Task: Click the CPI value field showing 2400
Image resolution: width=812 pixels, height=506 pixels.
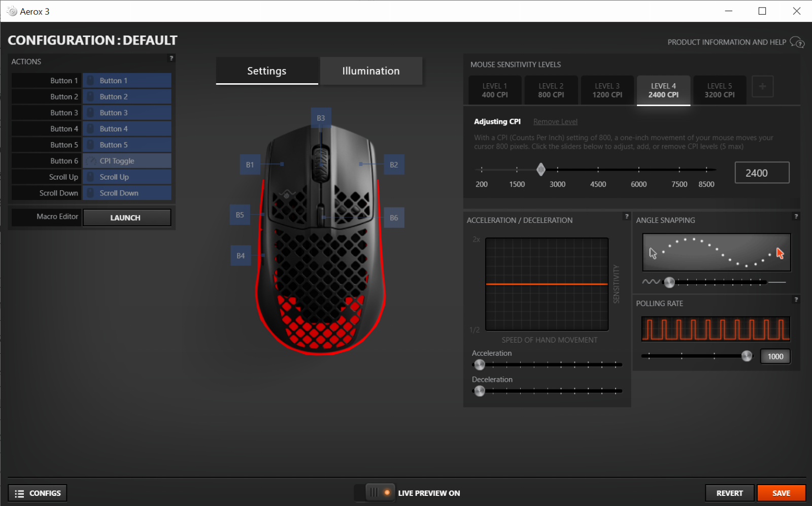Action: point(762,173)
